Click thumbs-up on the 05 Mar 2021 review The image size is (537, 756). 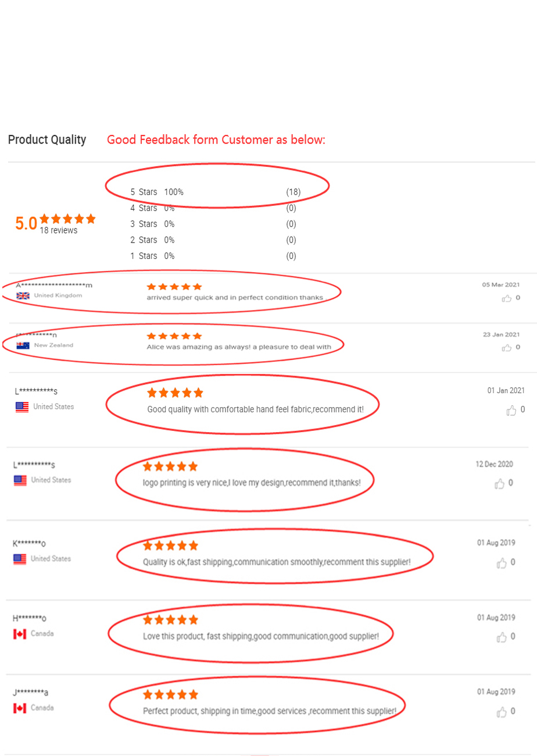pos(507,298)
